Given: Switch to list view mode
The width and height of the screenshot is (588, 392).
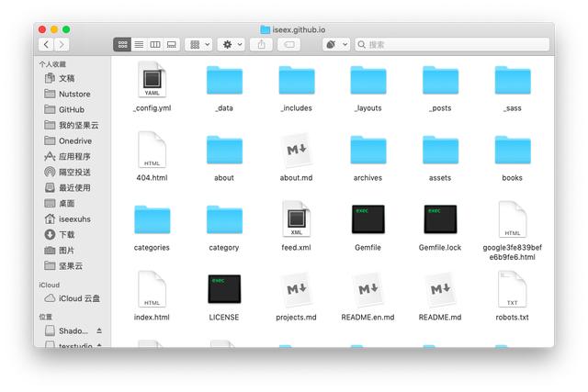Looking at the screenshot, I should tap(139, 44).
